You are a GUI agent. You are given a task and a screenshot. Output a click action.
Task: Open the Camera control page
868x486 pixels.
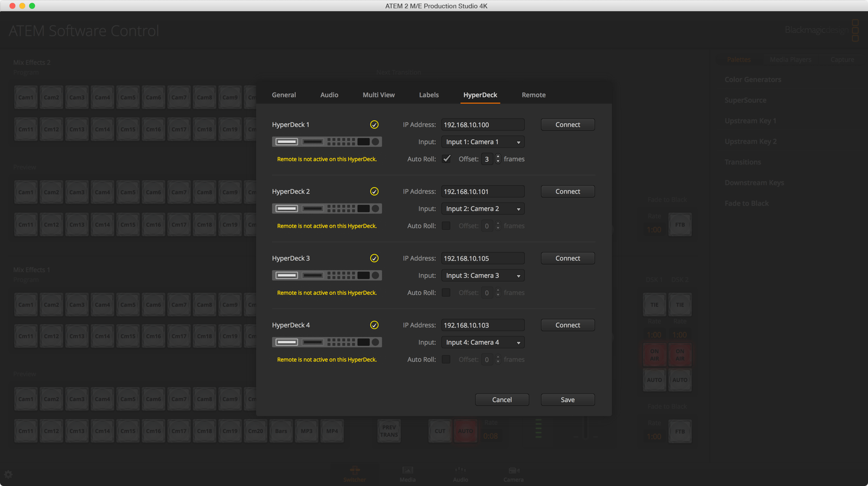[513, 474]
